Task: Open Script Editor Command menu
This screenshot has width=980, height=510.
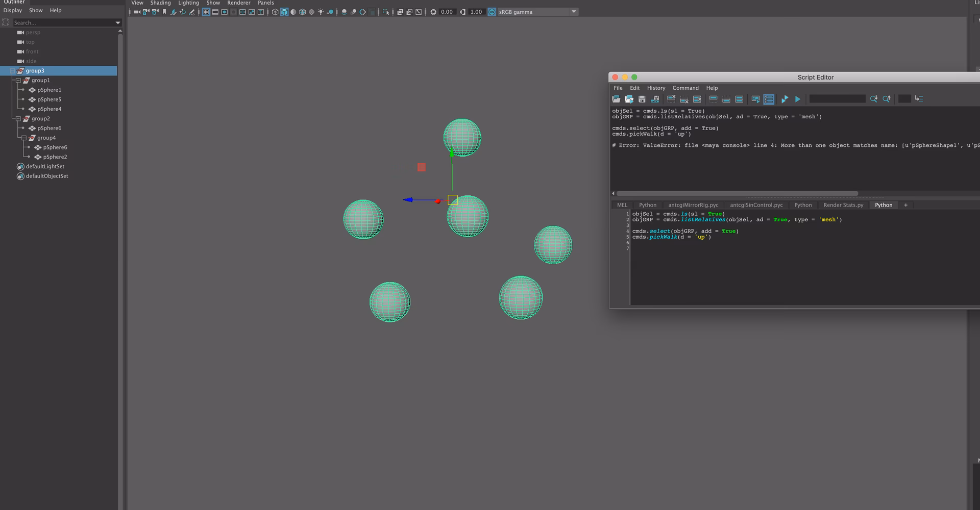Action: [685, 88]
